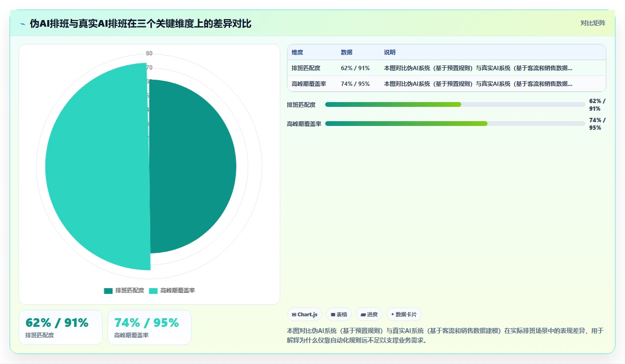The height and width of the screenshot is (364, 625).
Task: Click the lightning icon beside the title
Action: coord(22,24)
